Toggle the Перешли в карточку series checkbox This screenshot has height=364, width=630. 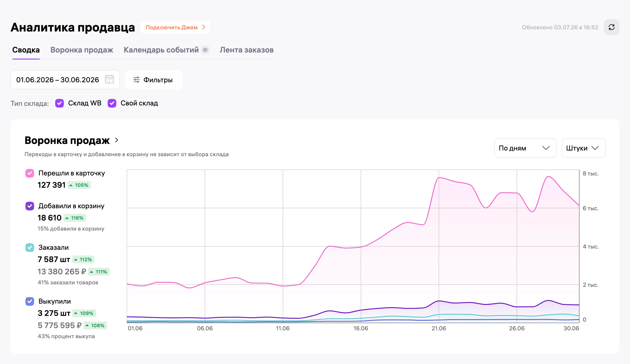click(30, 173)
